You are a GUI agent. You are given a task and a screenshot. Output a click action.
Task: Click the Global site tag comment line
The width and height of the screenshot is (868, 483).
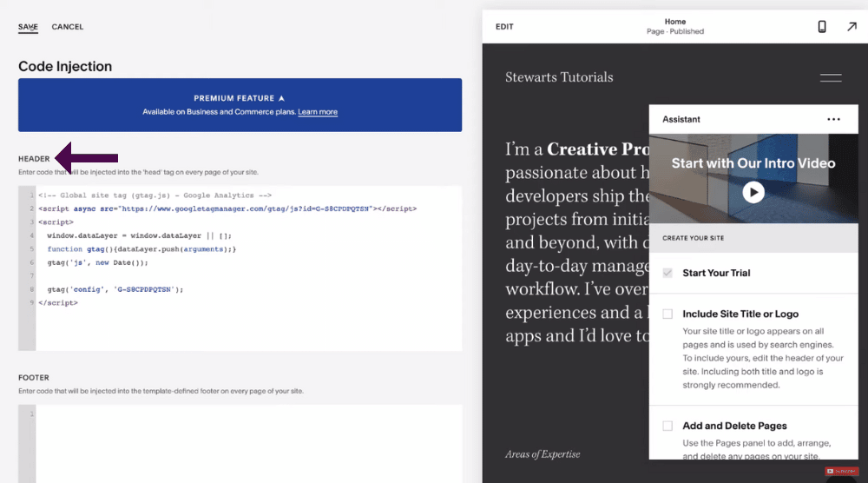(x=155, y=195)
